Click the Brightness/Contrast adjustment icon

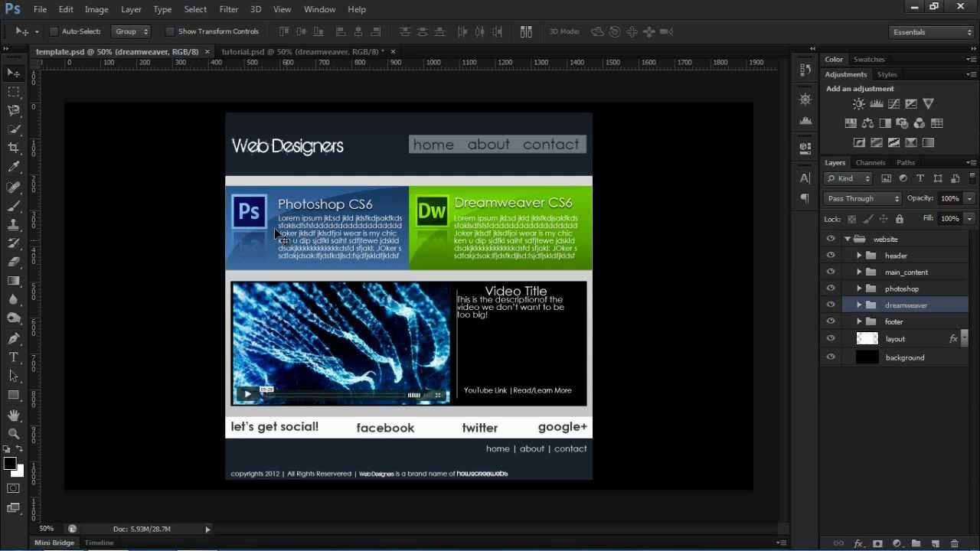click(x=859, y=103)
